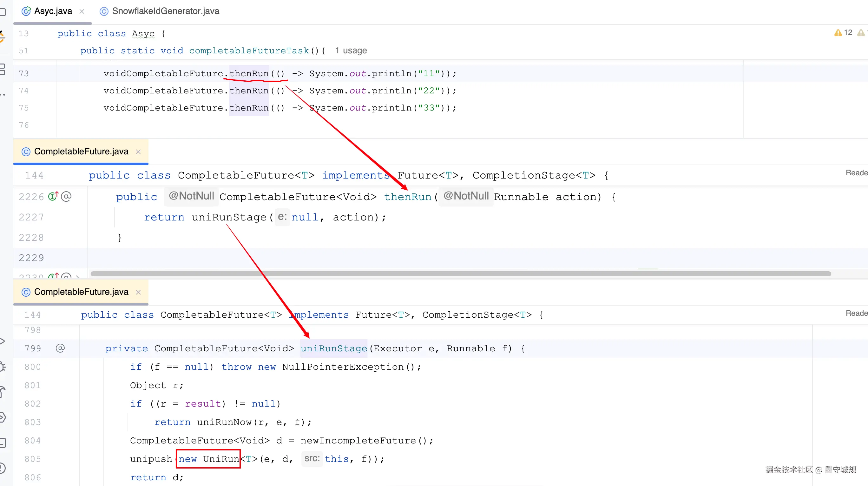Close the bottom CompletableFuture.java tab
The width and height of the screenshot is (868, 486).
[138, 292]
